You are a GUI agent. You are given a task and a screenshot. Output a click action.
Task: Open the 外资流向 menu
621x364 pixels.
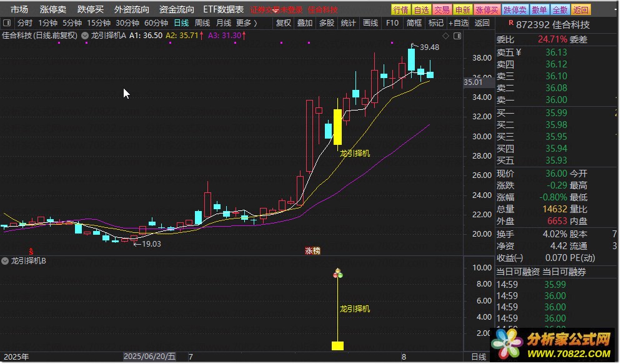[x=131, y=9]
